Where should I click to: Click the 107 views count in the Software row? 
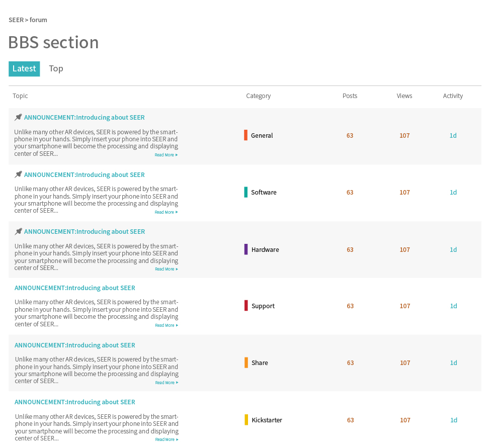tap(404, 192)
